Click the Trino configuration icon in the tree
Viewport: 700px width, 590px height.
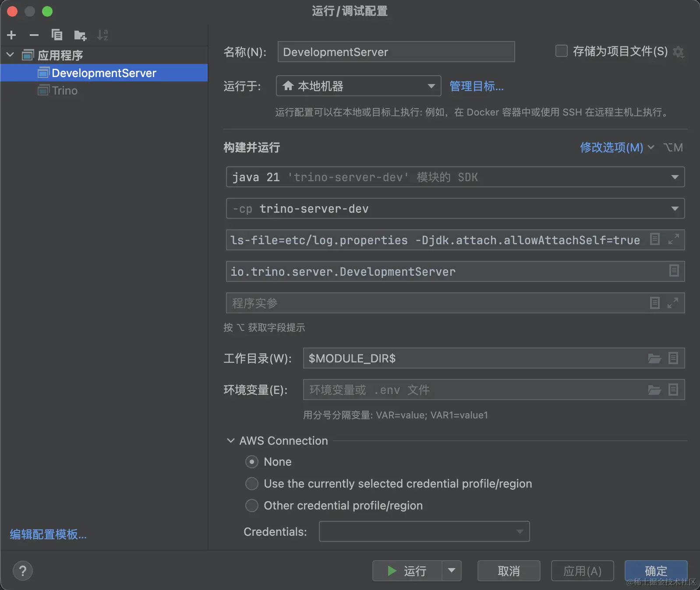click(43, 90)
